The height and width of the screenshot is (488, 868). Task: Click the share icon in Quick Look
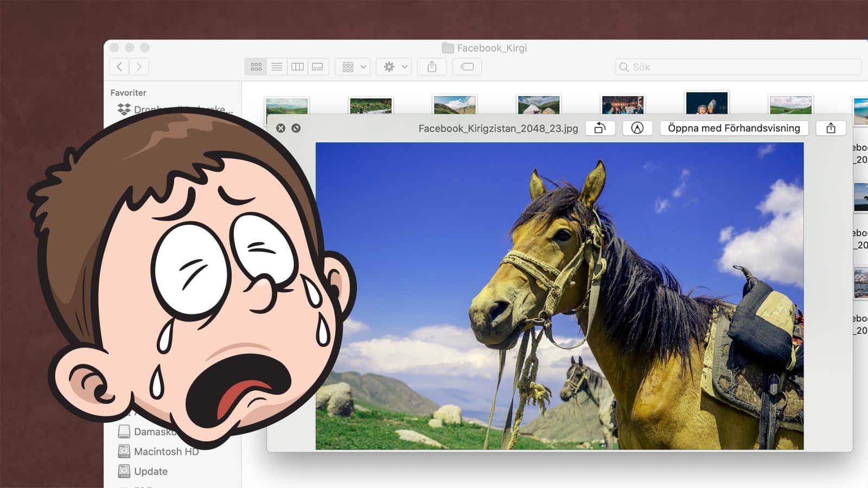coord(831,128)
